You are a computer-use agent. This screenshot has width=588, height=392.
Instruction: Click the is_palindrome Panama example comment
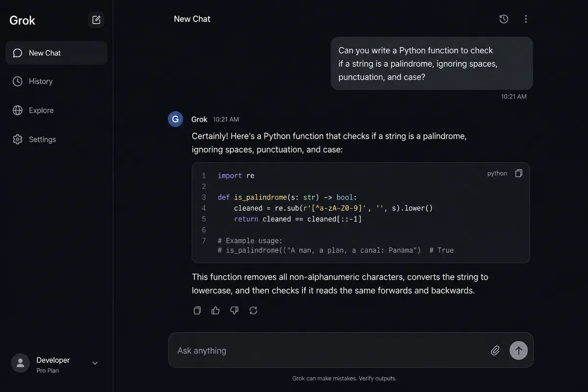point(336,250)
